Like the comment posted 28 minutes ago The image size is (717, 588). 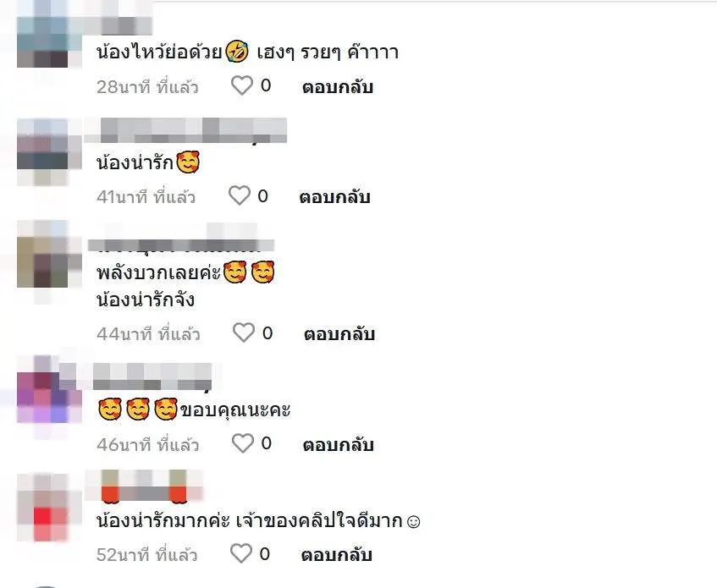(241, 86)
